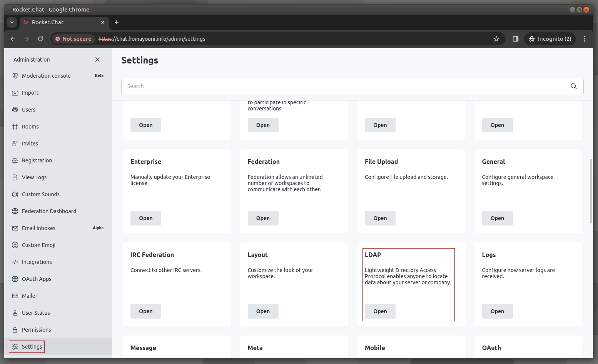
Task: Open the Users menu item
Action: pos(58,110)
